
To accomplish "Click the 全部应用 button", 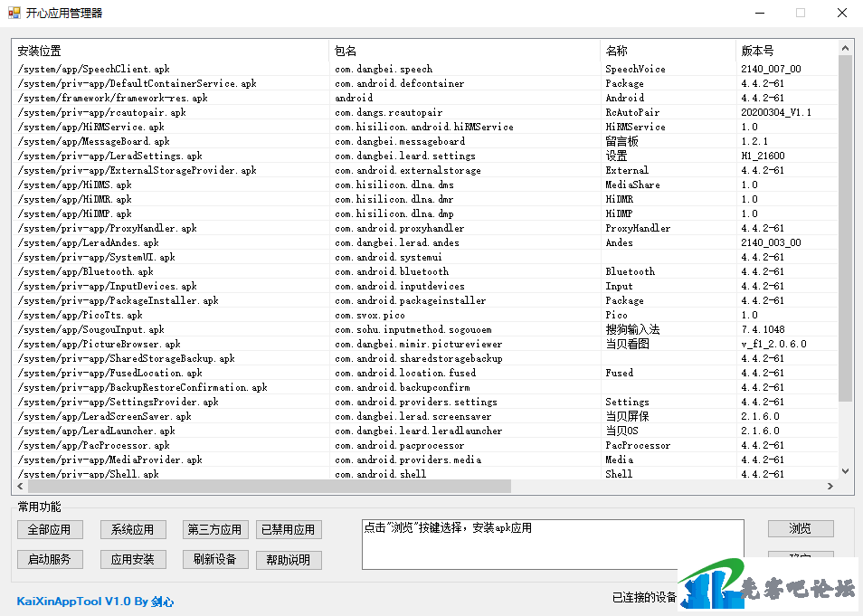I will click(x=50, y=529).
